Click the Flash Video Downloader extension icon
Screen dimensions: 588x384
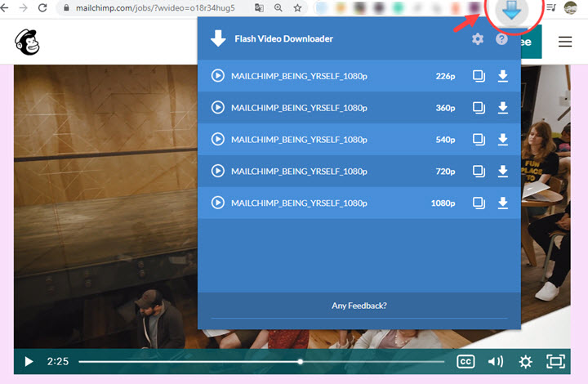pyautogui.click(x=512, y=11)
